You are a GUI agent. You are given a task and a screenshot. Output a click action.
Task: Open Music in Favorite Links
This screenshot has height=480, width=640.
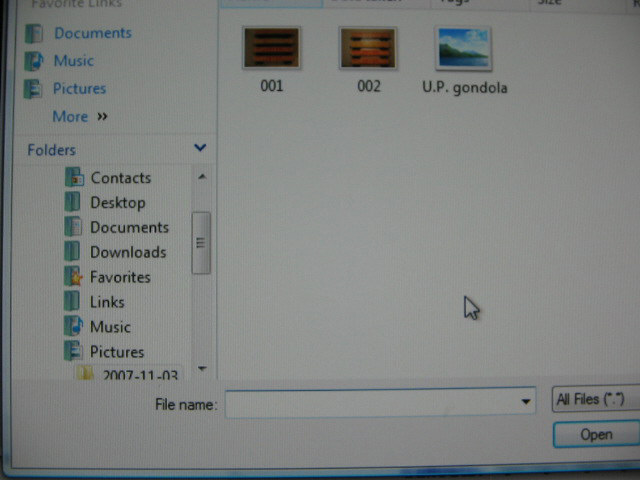coord(73,61)
